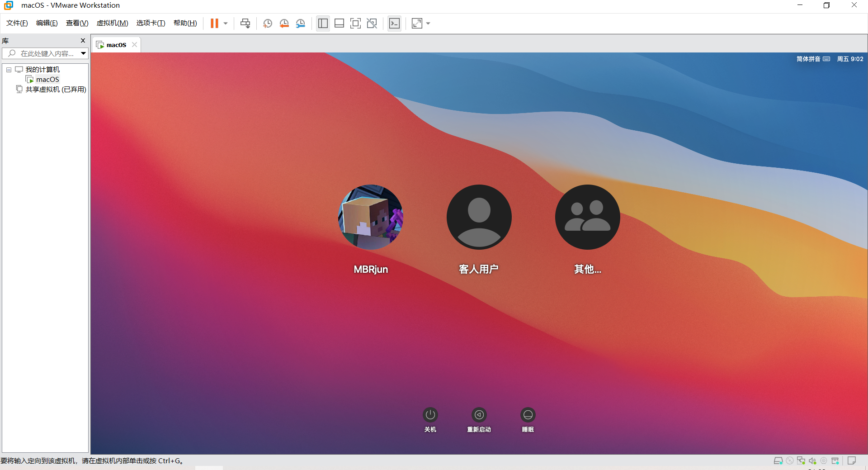Restore down the VMware Workstation window
This screenshot has width=868, height=470.
point(826,5)
